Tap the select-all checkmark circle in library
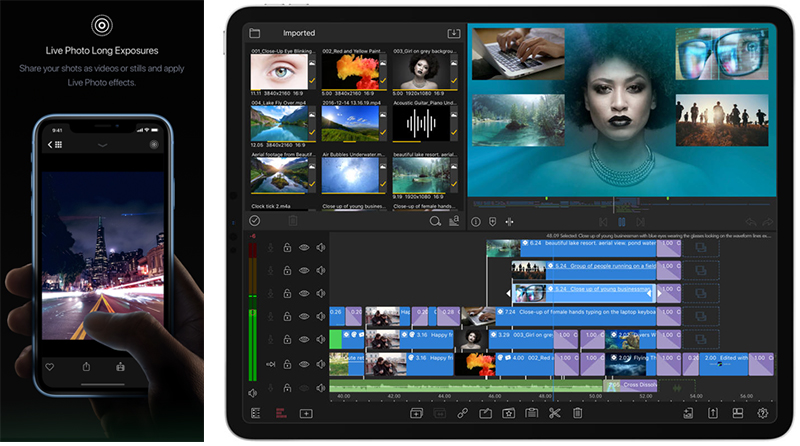Screen dimensions: 800x446 (255, 220)
